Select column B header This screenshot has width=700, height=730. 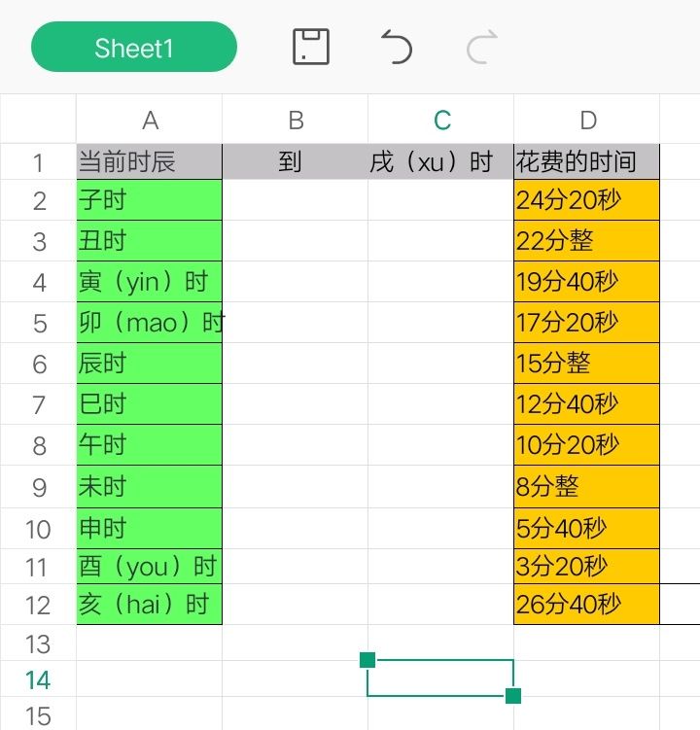pos(296,121)
